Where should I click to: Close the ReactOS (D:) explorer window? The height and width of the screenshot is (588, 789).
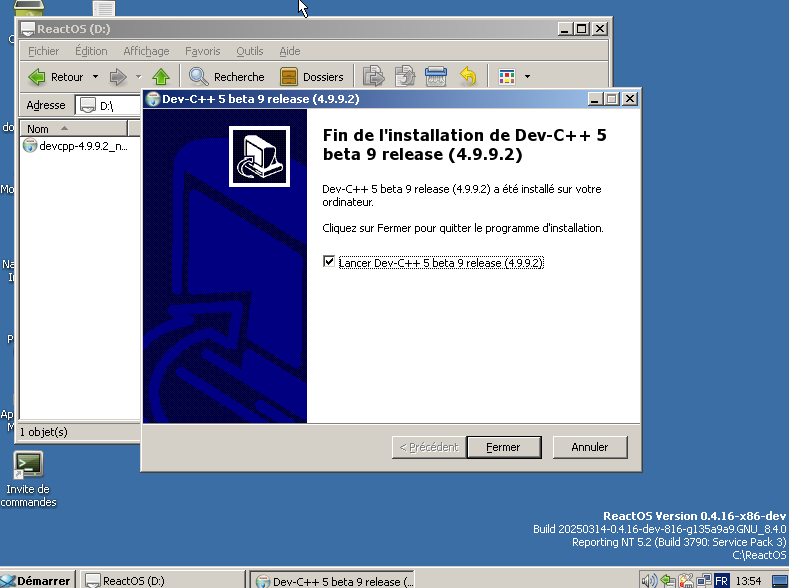(600, 29)
